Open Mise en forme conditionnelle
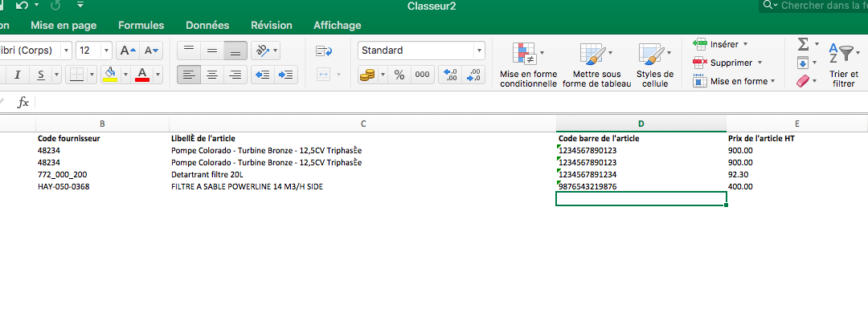The width and height of the screenshot is (868, 321). [528, 65]
